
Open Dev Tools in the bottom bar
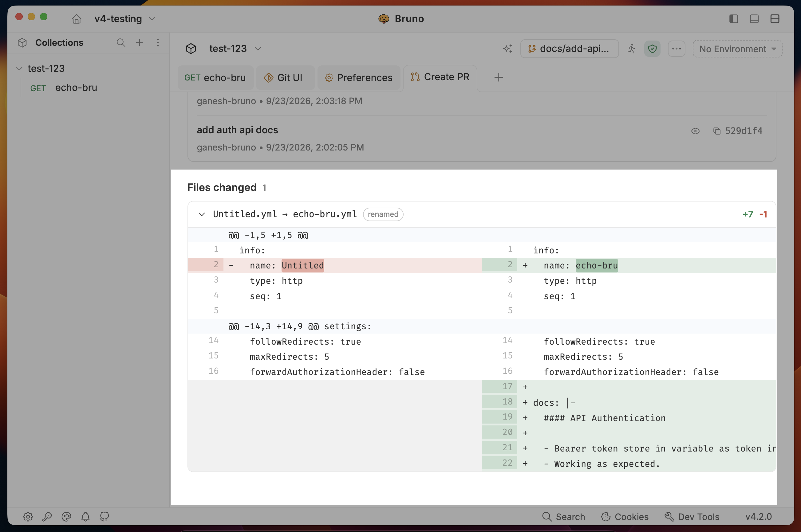pos(692,516)
